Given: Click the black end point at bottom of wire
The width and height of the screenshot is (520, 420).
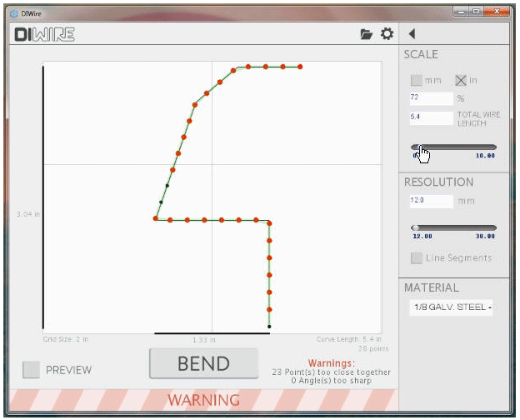Looking at the screenshot, I should click(x=269, y=327).
